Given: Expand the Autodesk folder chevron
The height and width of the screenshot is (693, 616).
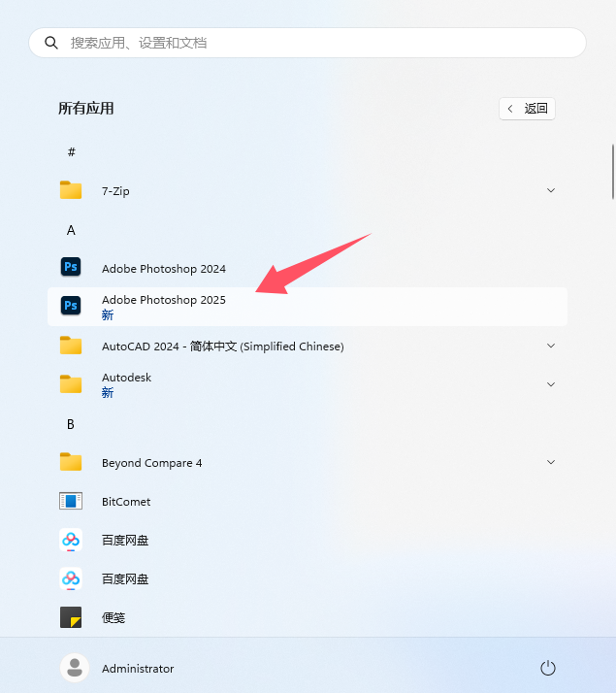Looking at the screenshot, I should click(x=551, y=384).
